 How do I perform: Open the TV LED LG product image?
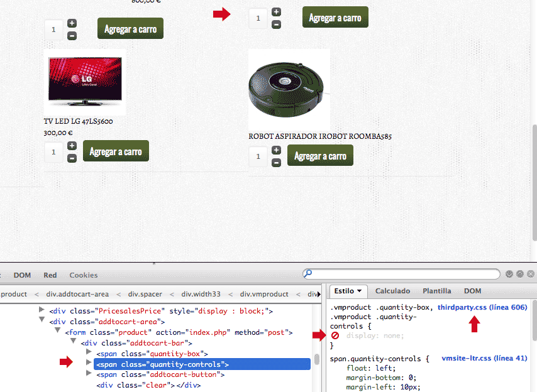point(85,82)
